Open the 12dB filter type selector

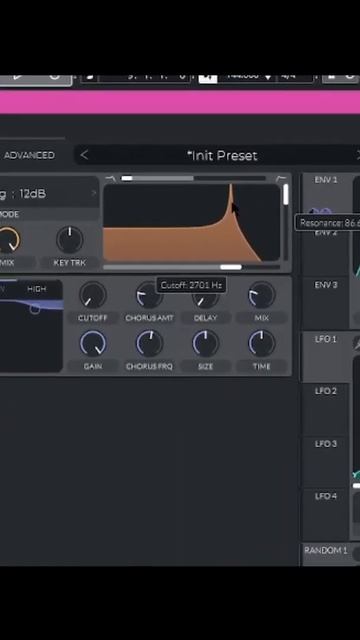click(x=48, y=193)
